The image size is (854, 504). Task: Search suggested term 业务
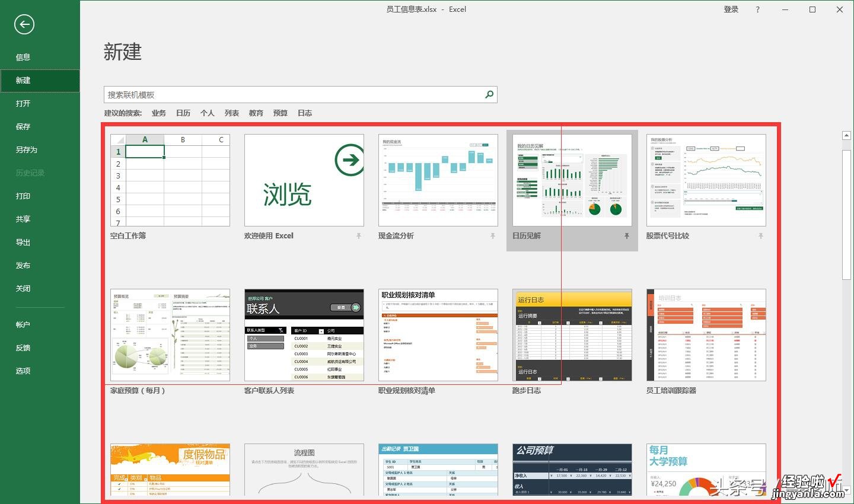159,113
